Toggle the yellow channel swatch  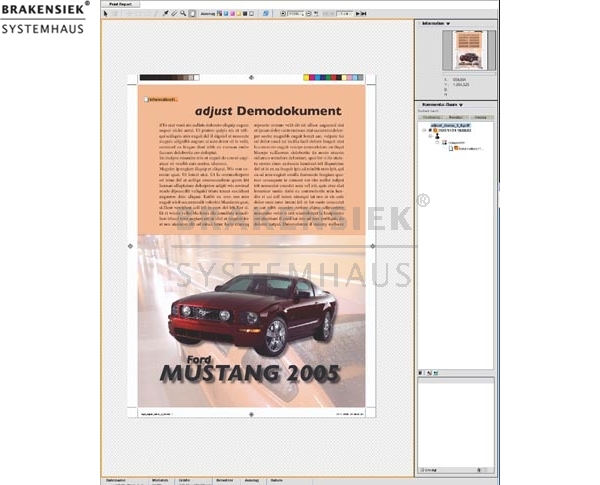(x=239, y=13)
